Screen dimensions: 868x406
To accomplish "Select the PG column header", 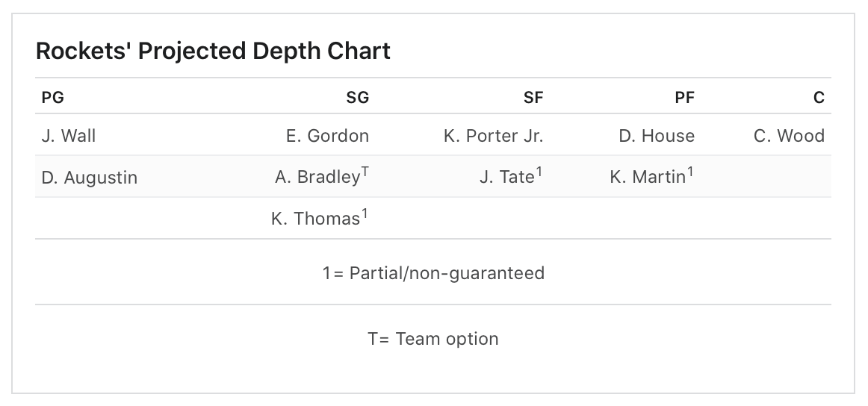I will pos(52,98).
